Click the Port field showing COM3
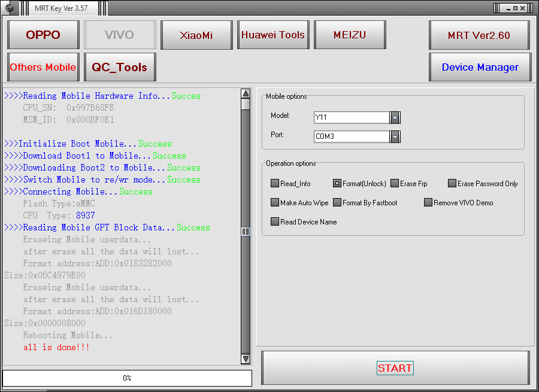 click(352, 136)
